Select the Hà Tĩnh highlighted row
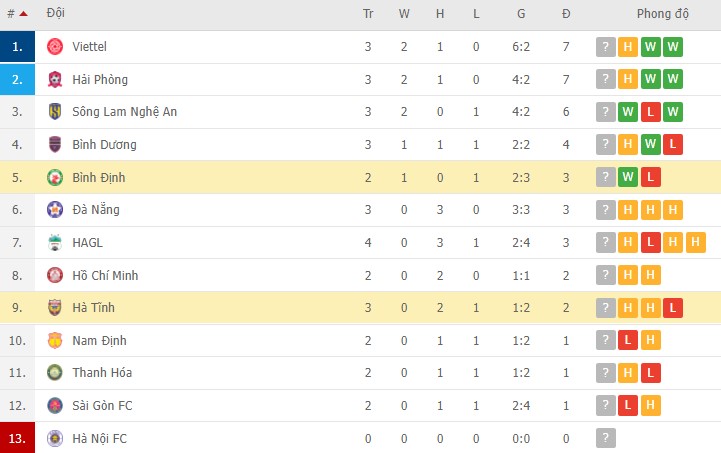Screen dimensions: 721x453 [360, 308]
